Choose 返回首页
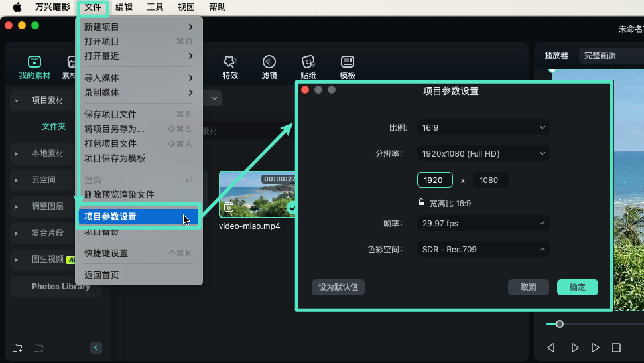 (139, 275)
